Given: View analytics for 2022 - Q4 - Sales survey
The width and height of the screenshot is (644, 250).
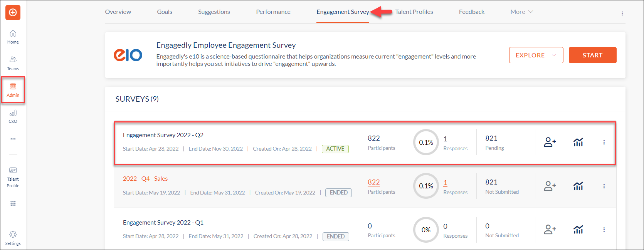Looking at the screenshot, I should tap(578, 186).
